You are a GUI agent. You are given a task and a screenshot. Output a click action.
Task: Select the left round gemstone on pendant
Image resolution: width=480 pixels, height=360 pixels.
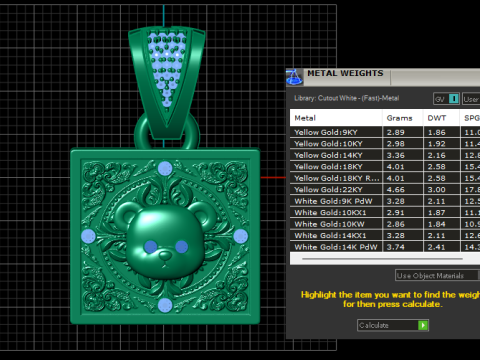(x=88, y=236)
